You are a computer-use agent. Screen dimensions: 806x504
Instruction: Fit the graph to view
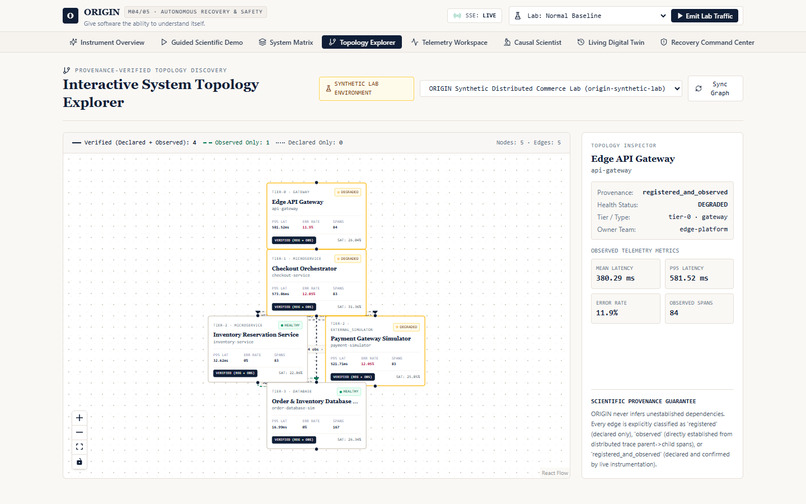point(79,447)
